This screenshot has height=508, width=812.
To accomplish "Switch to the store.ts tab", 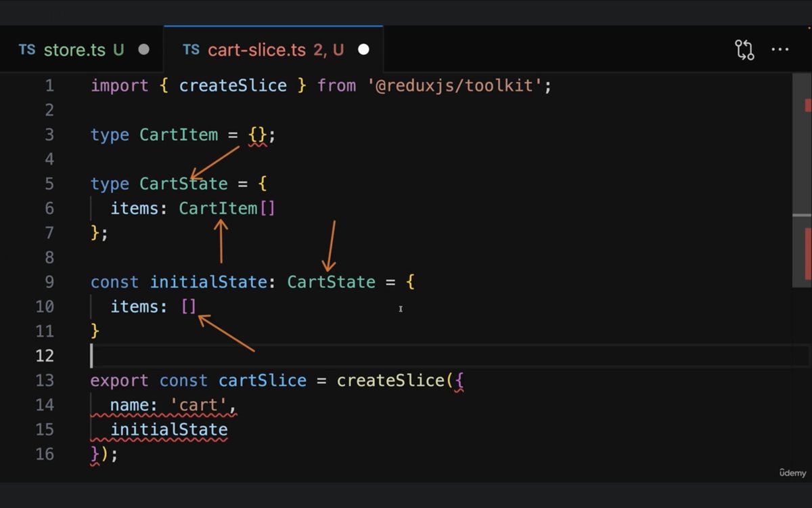I will click(81, 49).
